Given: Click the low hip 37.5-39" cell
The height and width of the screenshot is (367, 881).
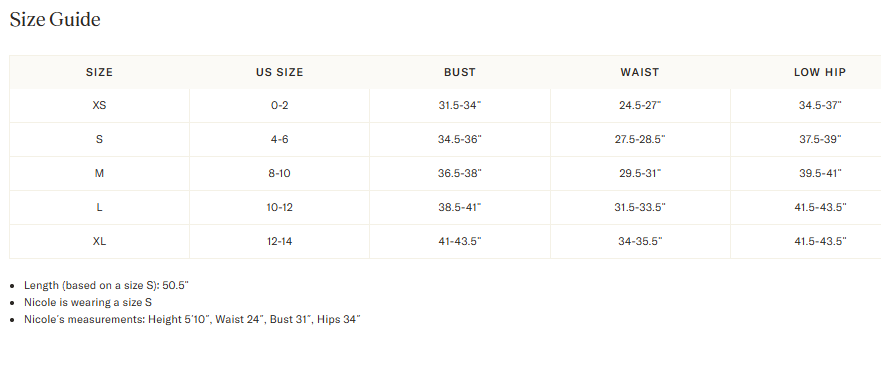Looking at the screenshot, I should click(x=820, y=139).
